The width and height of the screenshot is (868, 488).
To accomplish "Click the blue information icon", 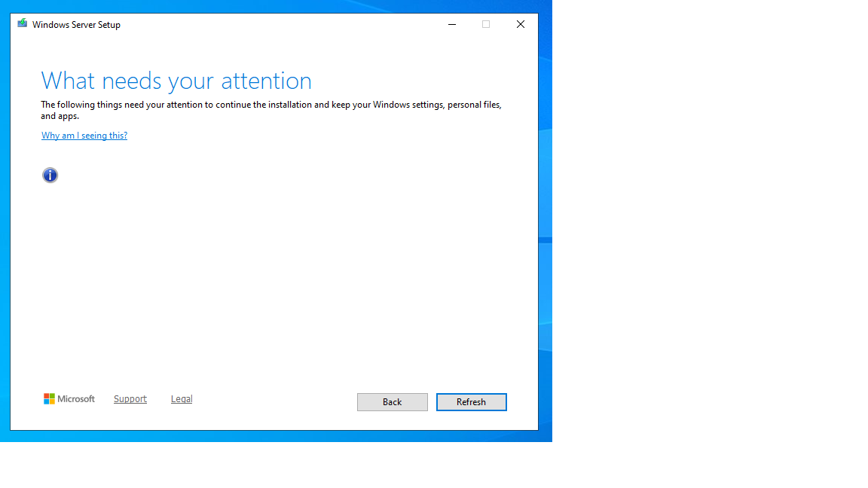I will point(50,175).
